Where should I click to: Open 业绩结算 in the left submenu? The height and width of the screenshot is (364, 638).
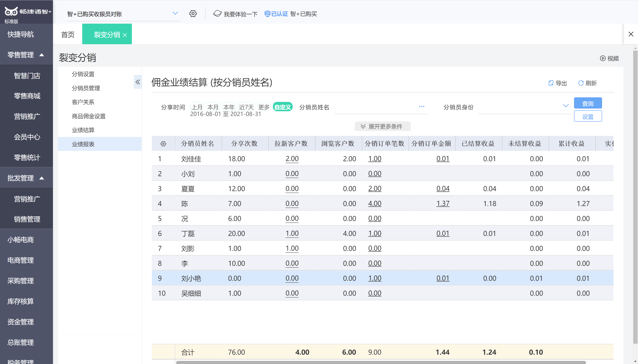[x=83, y=130]
